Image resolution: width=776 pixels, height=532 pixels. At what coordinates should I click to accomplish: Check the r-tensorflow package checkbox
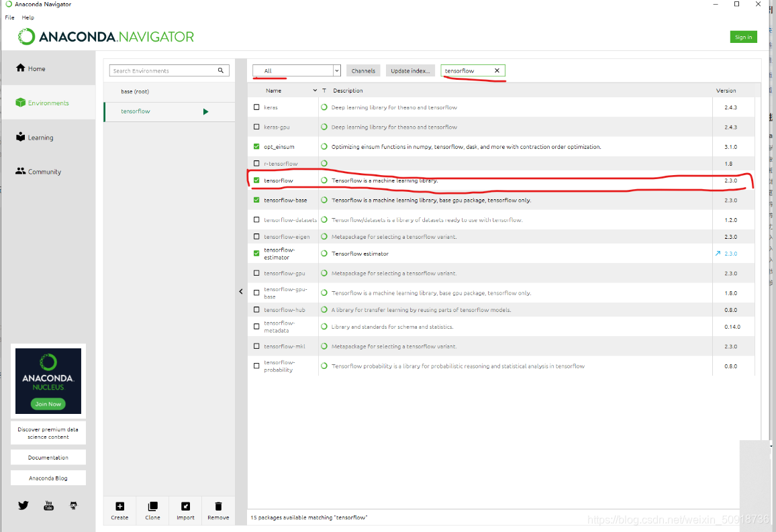pos(256,163)
